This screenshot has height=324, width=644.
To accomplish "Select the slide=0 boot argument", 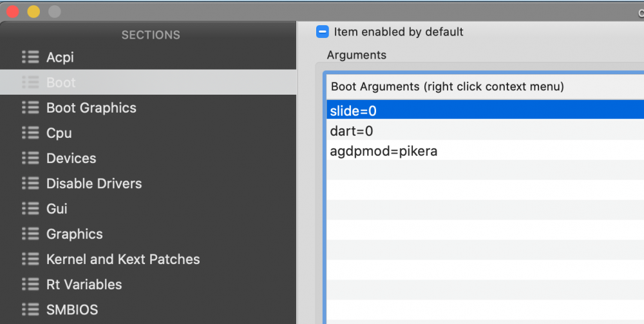I will [485, 111].
